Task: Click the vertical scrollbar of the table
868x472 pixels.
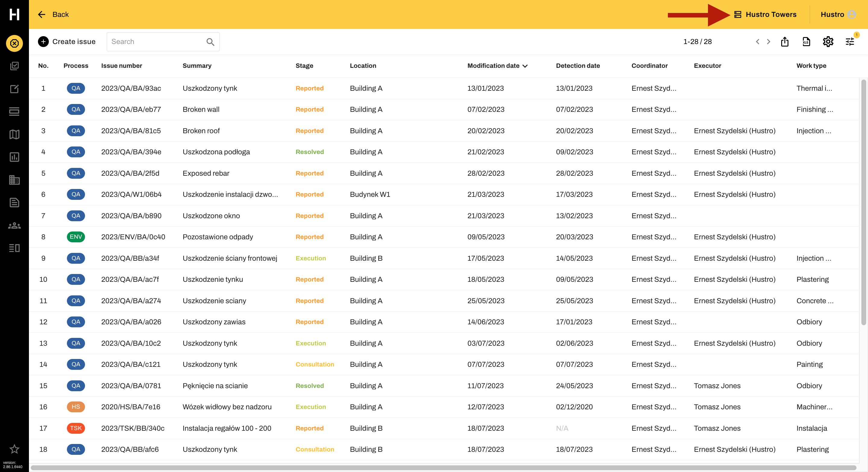Action: tap(863, 202)
